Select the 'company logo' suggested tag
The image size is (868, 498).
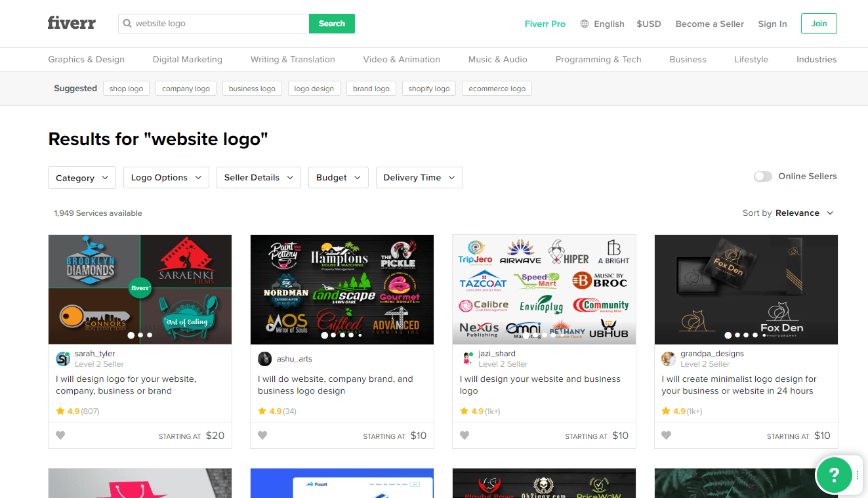tap(186, 89)
